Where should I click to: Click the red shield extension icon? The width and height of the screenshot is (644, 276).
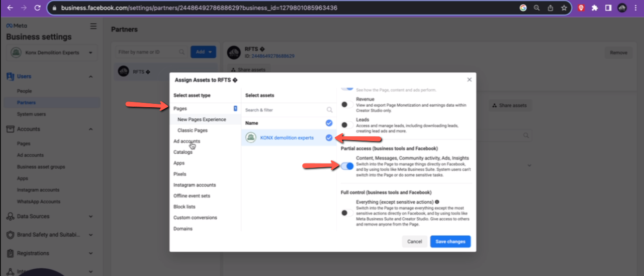tap(581, 8)
